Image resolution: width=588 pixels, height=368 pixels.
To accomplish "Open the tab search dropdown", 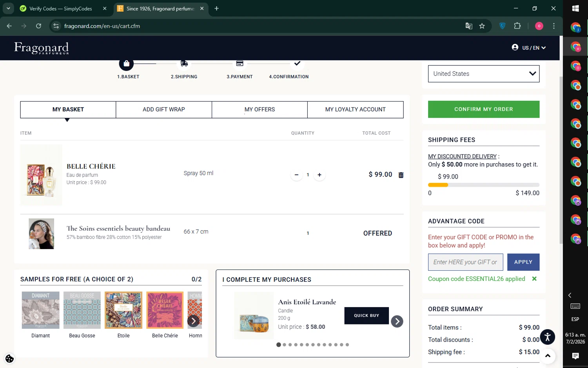I will 8,8.
